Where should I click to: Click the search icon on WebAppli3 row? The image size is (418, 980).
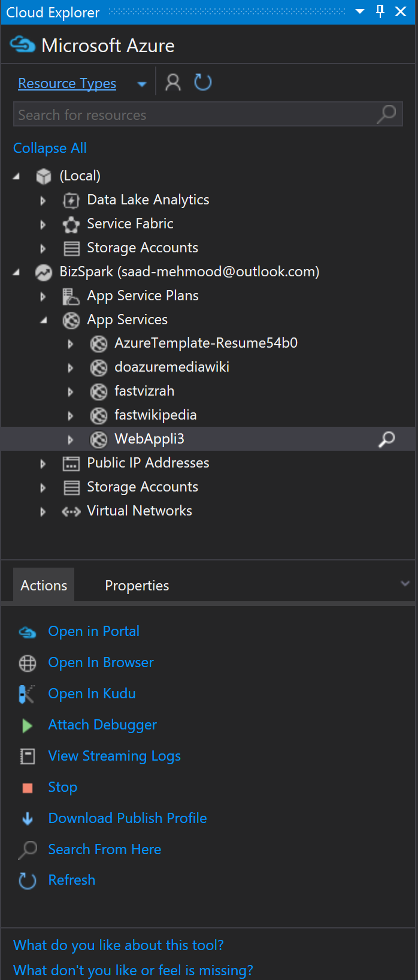click(x=387, y=439)
